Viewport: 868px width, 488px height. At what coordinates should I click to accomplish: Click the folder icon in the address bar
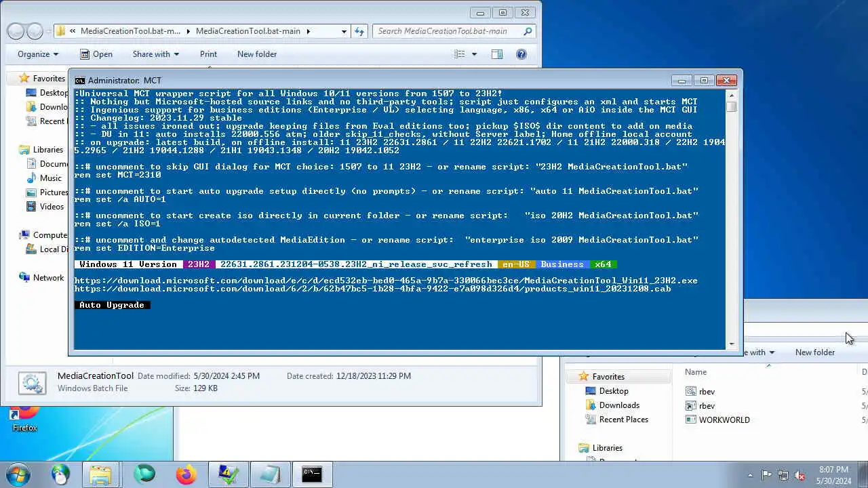61,31
